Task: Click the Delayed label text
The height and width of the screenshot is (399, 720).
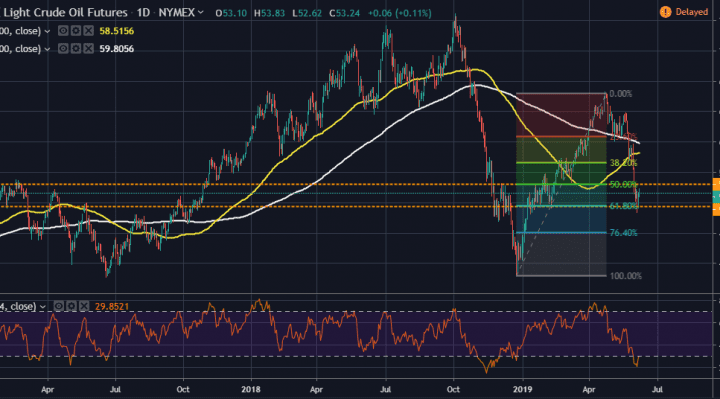Action: tap(692, 12)
